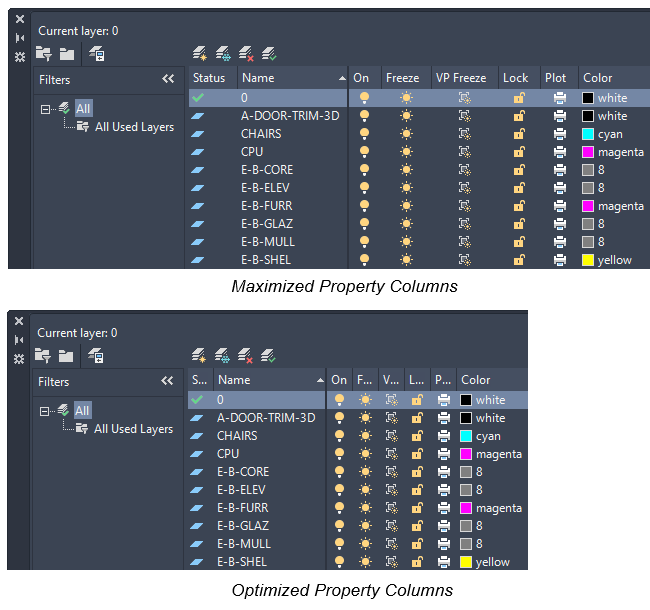Toggle On lightbulb for E-B-ELEV, upper panel
The height and width of the screenshot is (610, 650).
pos(364,188)
